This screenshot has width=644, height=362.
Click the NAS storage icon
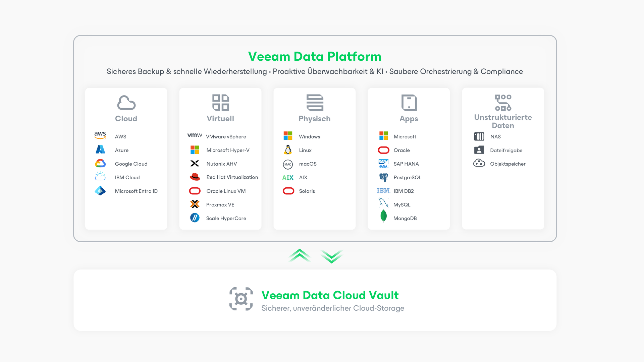pyautogui.click(x=479, y=136)
